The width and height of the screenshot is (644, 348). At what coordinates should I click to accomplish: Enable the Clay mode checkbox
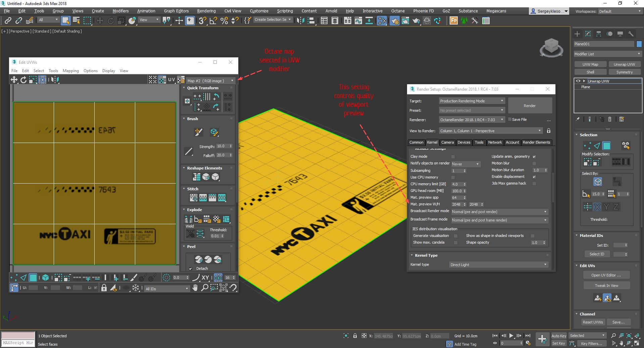coord(453,157)
